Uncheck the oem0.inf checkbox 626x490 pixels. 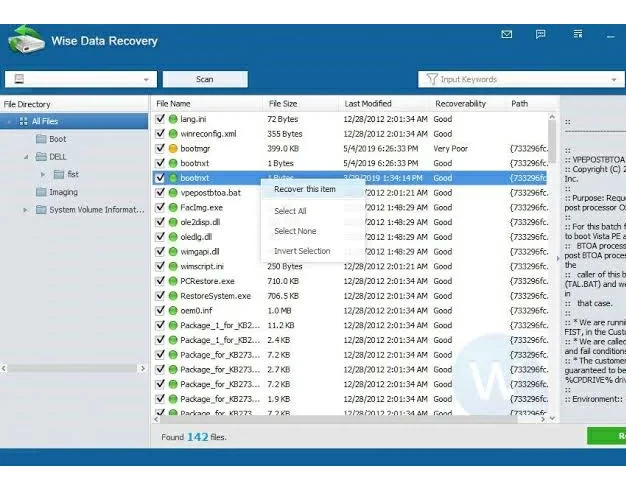[x=160, y=310]
